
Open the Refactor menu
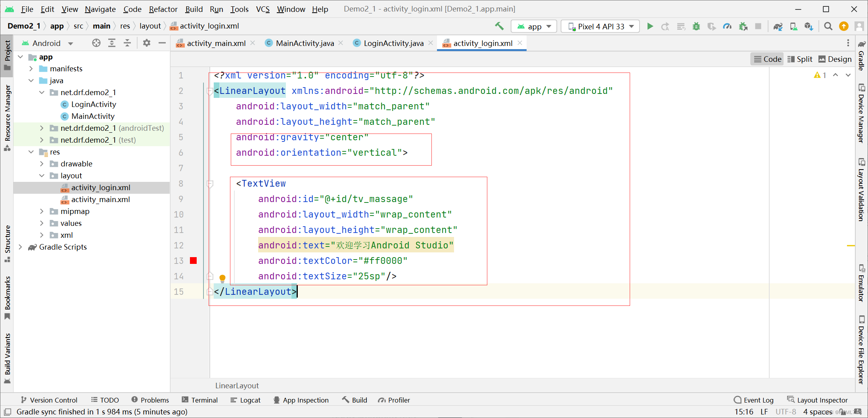(163, 9)
